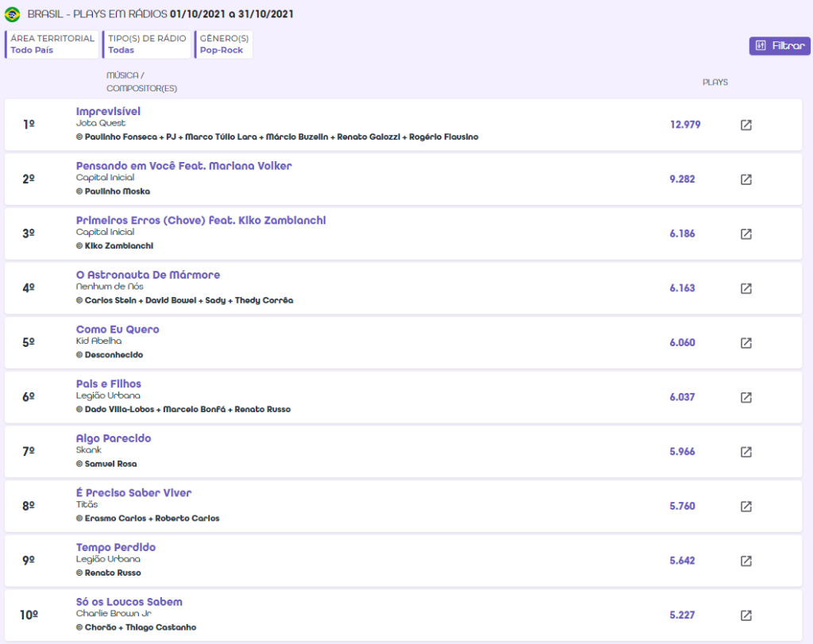This screenshot has height=644, width=813.
Task: Open external link for O Astronauta De Mármore
Action: (746, 288)
